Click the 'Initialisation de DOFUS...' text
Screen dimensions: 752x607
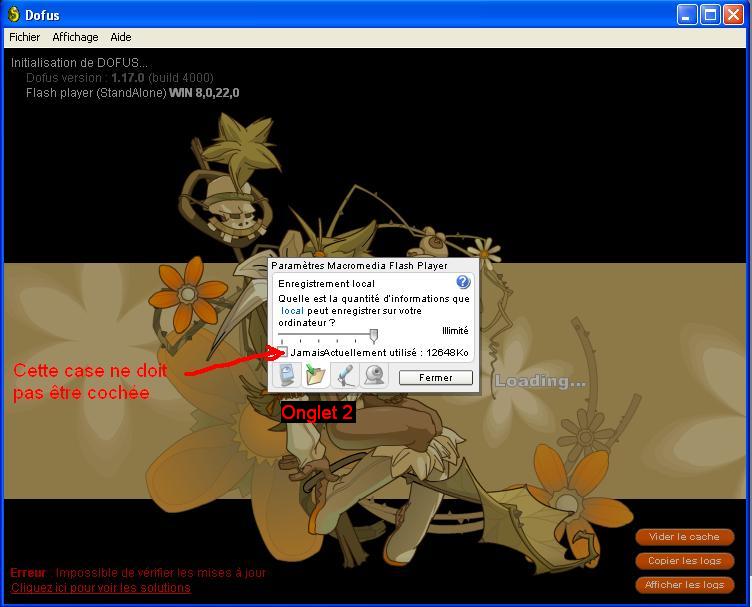pos(79,63)
